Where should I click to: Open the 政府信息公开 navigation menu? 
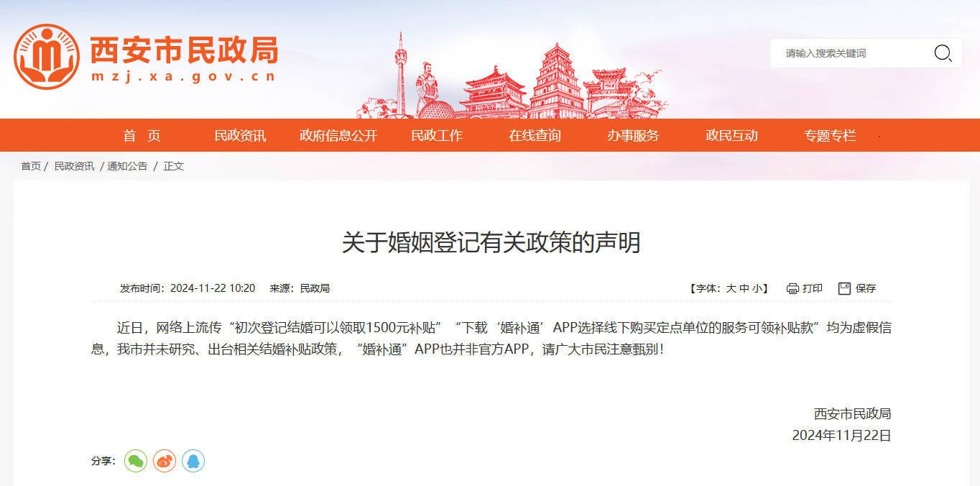[x=338, y=135]
